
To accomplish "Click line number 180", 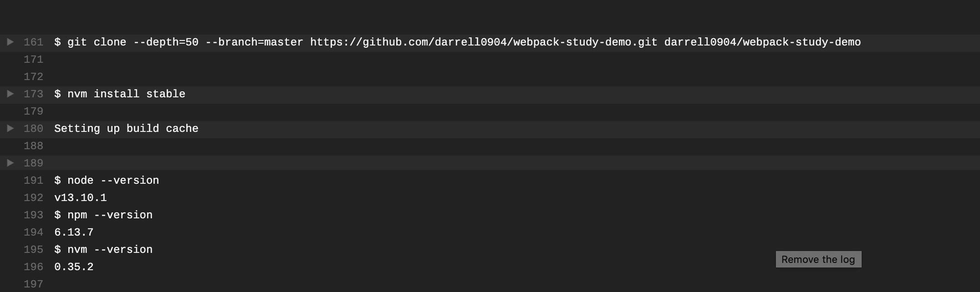I will (x=33, y=129).
